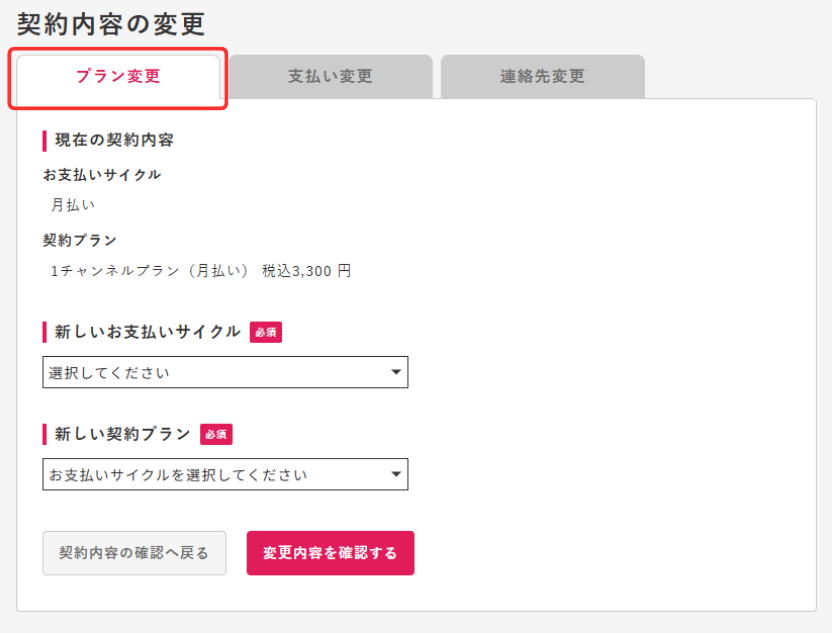Click the 税込3,300 円 price text
Screen dimensions: 832x633
[306, 271]
